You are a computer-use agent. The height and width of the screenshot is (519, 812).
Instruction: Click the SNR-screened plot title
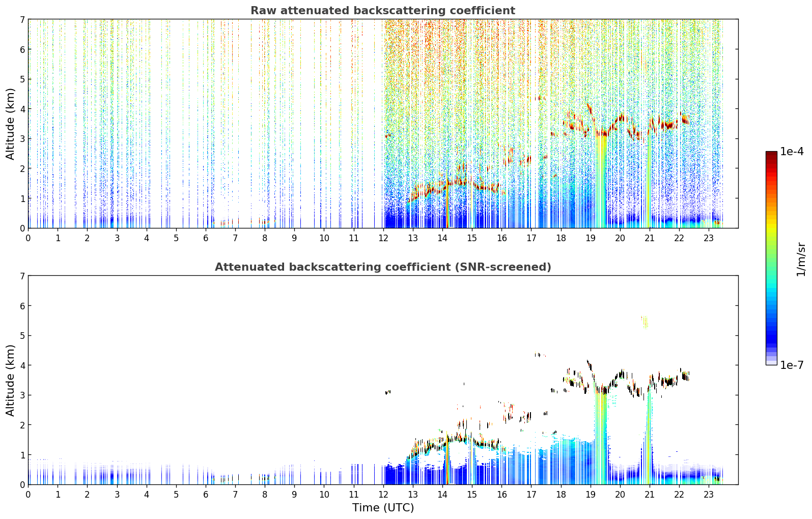[x=383, y=267]
